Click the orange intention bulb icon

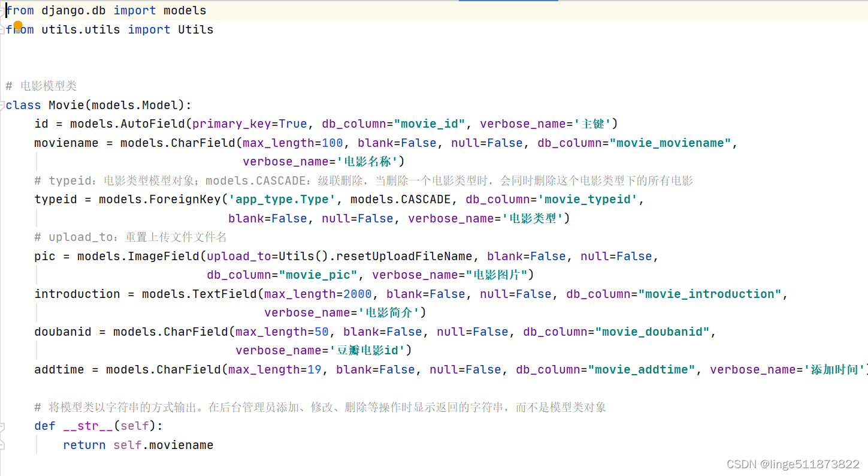pos(18,26)
